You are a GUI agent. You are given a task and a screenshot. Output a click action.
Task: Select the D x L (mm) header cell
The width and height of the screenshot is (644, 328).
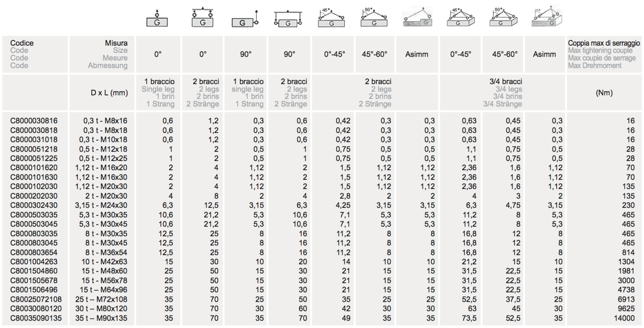point(109,93)
